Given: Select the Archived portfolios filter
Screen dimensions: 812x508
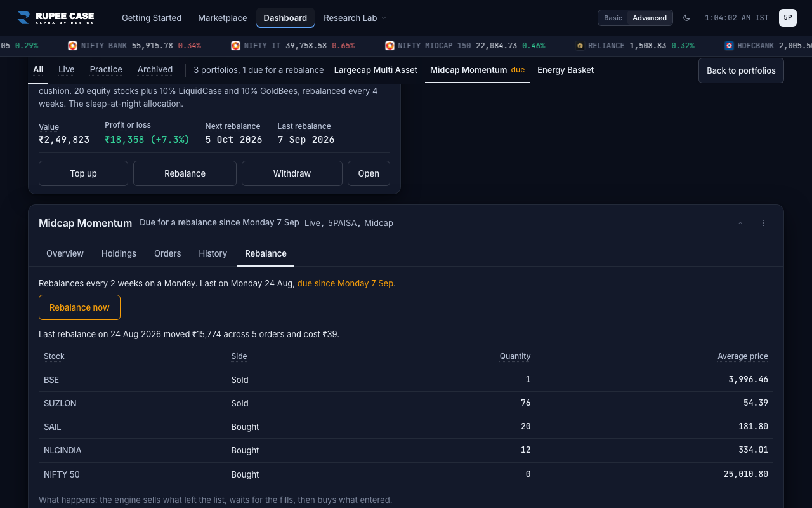Looking at the screenshot, I should tap(155, 70).
